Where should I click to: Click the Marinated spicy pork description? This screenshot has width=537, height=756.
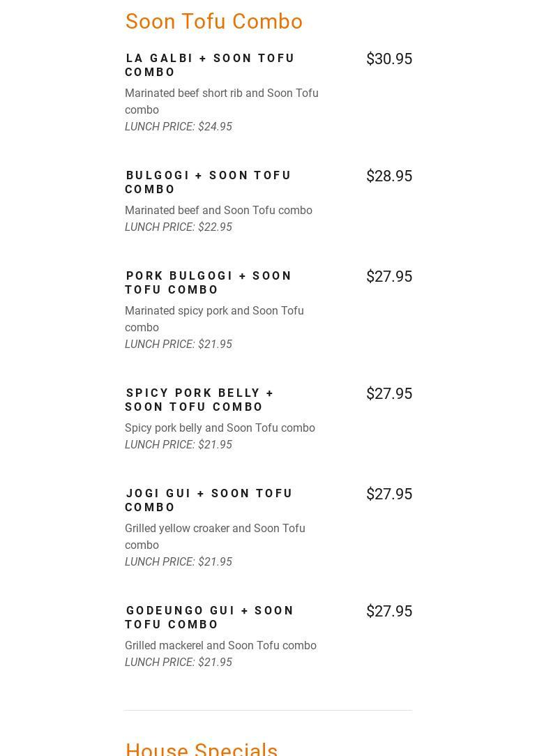[x=213, y=319]
